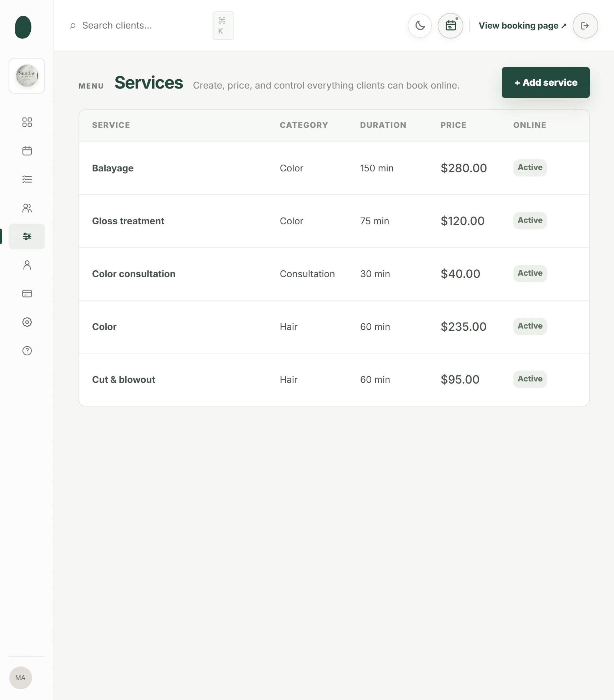Open the payments card sidebar icon
This screenshot has height=700, width=614.
(27, 294)
